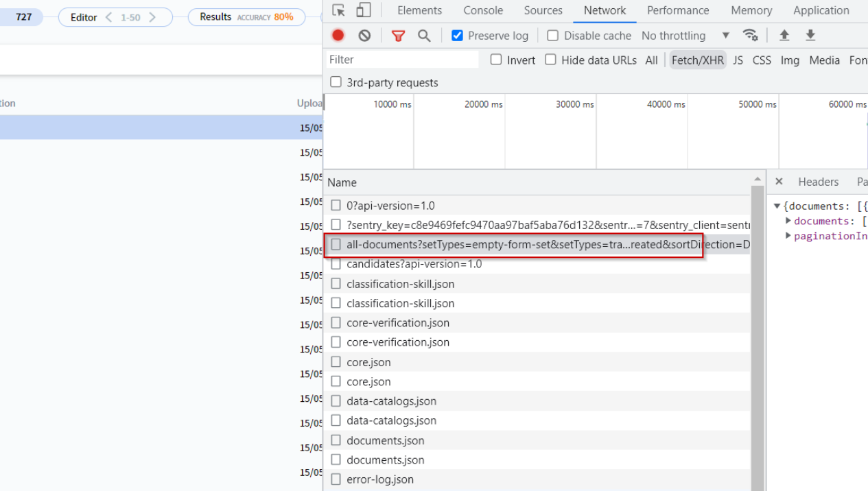Viewport: 868px width, 491px height.
Task: Filter requests by CSS type
Action: [762, 60]
